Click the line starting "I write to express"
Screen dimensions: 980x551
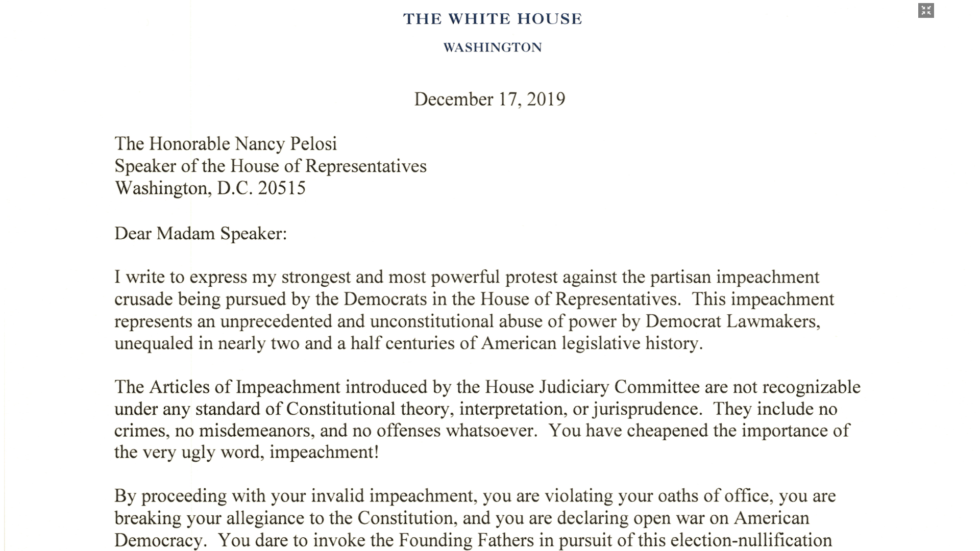pos(467,277)
